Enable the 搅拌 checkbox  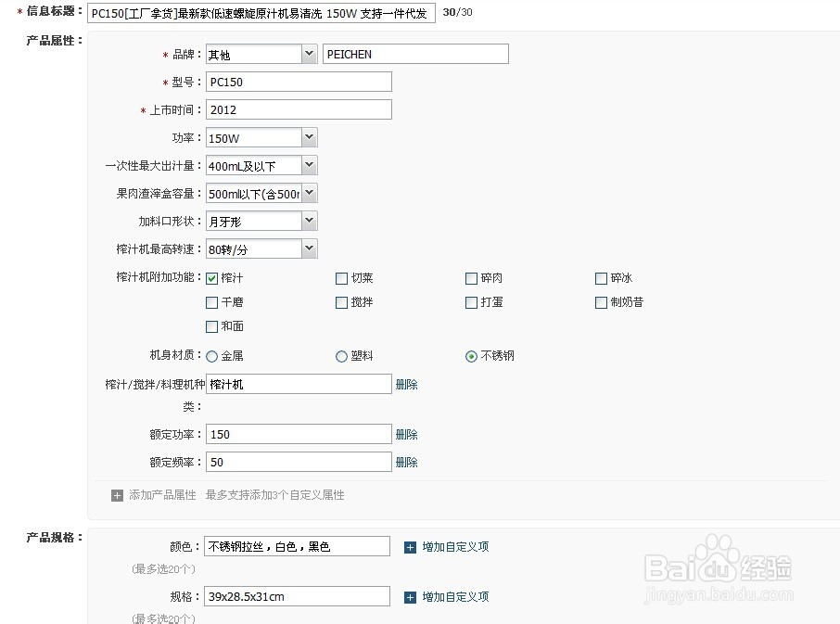tap(341, 302)
